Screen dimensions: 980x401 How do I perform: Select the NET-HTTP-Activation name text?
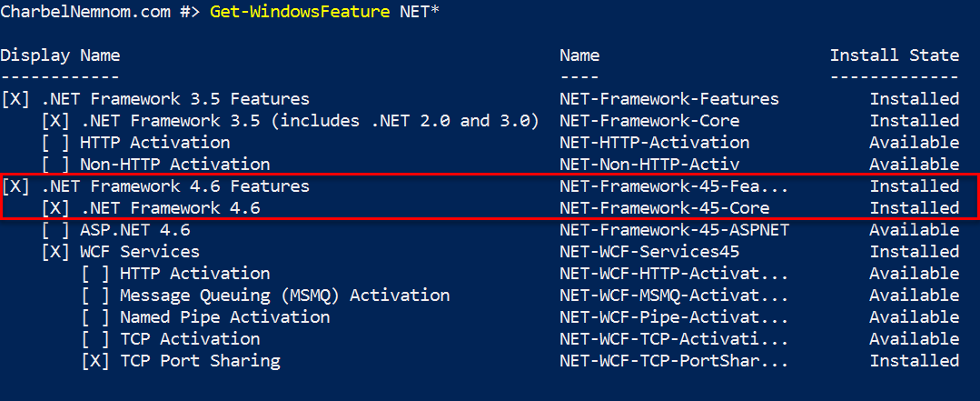point(654,143)
